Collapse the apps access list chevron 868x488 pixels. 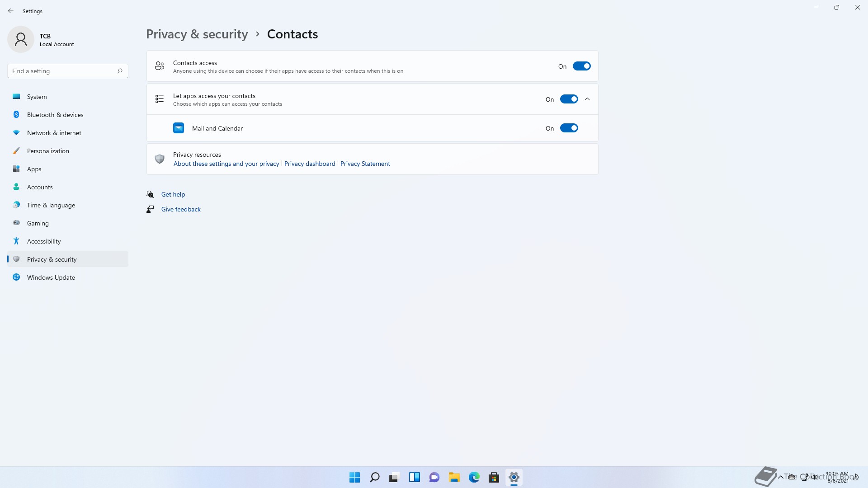point(587,99)
